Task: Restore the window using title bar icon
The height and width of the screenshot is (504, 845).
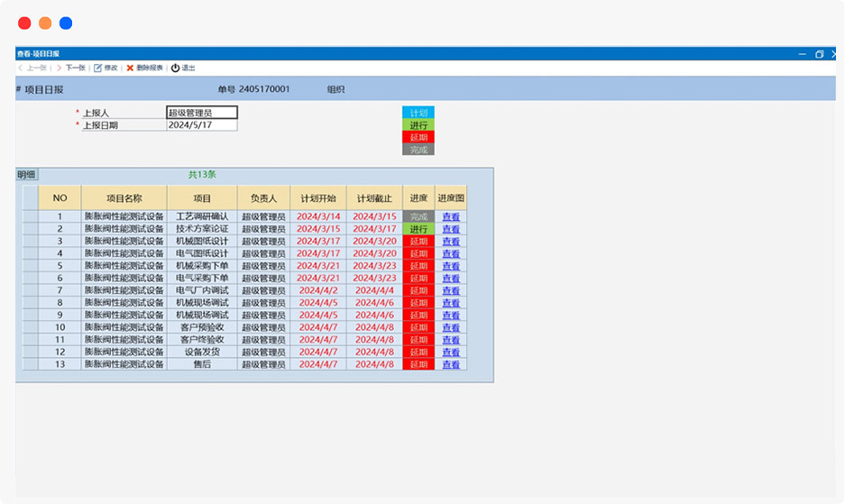Action: 819,54
